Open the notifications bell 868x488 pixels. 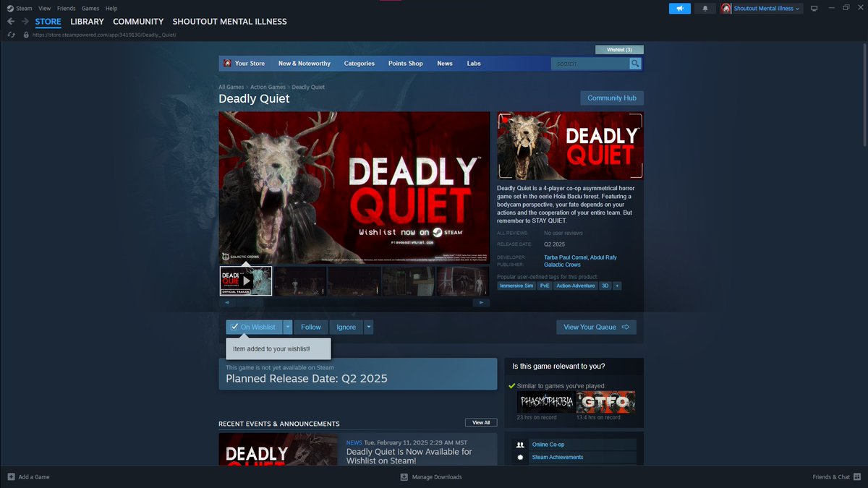pyautogui.click(x=705, y=9)
